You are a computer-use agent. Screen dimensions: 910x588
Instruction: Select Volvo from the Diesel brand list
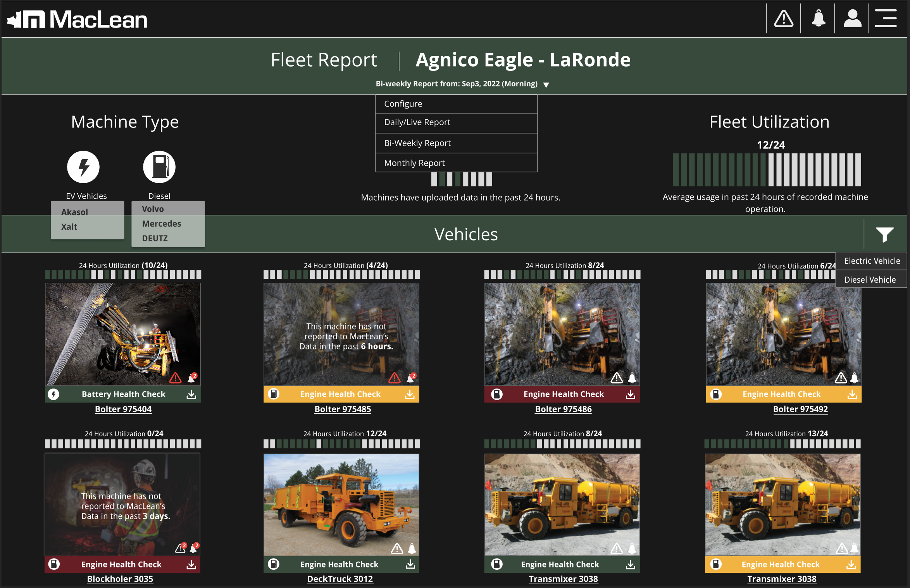[153, 209]
